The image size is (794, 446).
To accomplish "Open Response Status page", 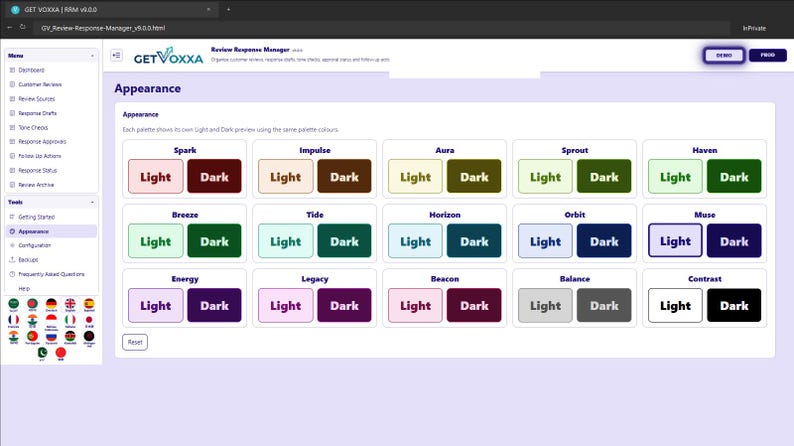I will [x=51, y=170].
